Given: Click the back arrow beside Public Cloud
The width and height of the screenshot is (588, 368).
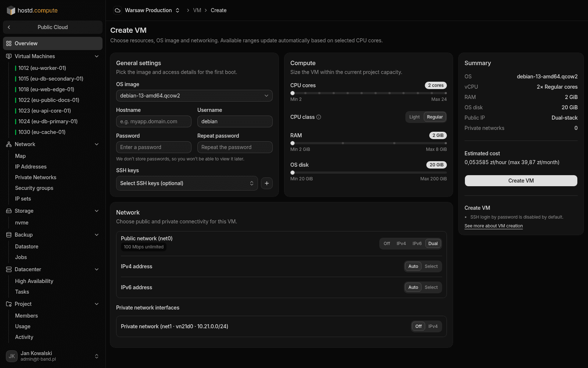Looking at the screenshot, I should point(9,27).
